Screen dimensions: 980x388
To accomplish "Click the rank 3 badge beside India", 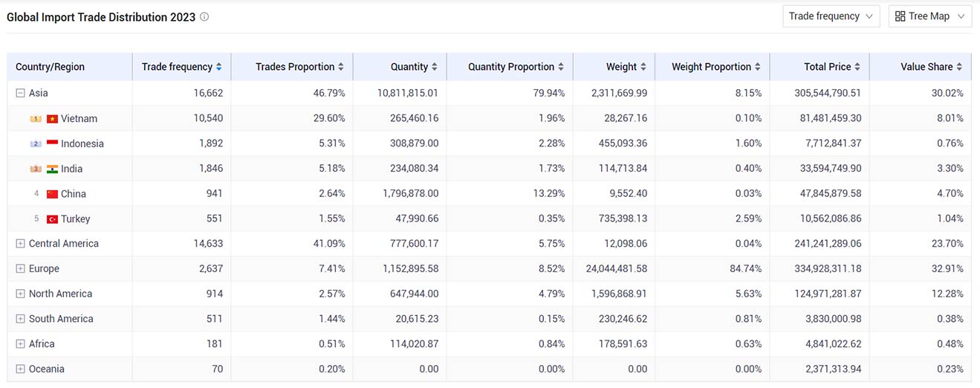I will tap(36, 169).
